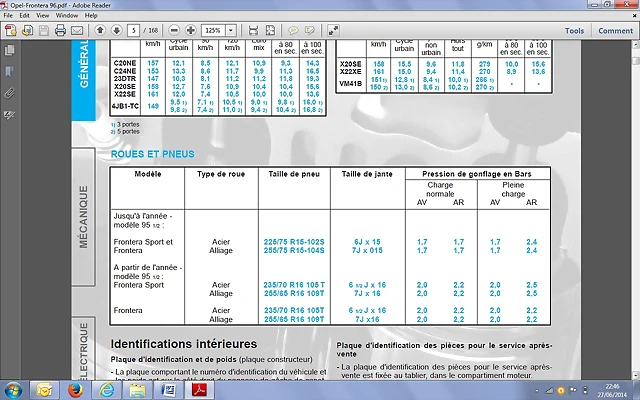The width and height of the screenshot is (640, 400).
Task: Go to next page arrow
Action: (116, 30)
